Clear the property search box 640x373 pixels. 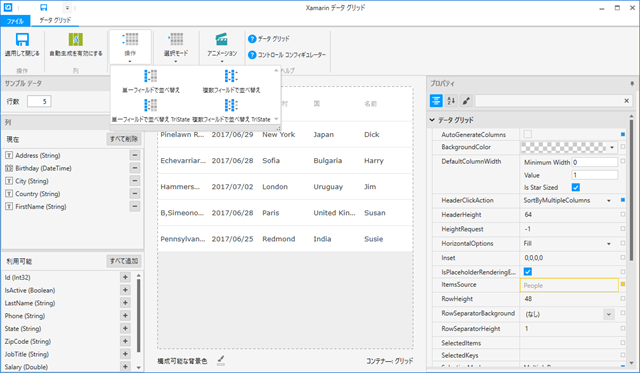(x=627, y=101)
